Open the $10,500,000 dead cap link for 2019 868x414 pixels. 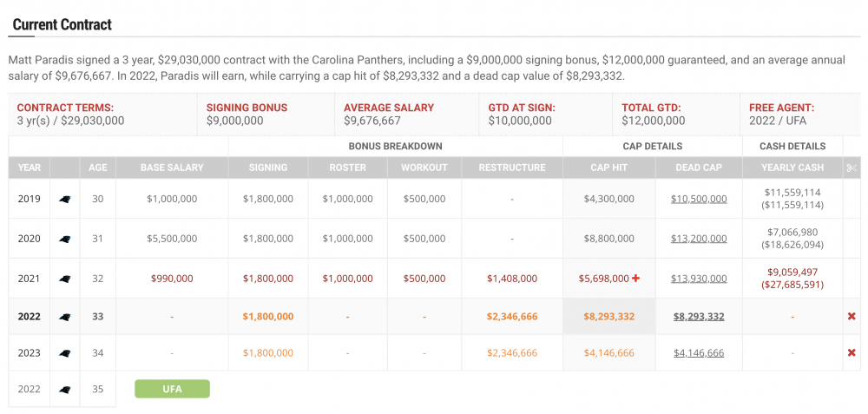699,199
